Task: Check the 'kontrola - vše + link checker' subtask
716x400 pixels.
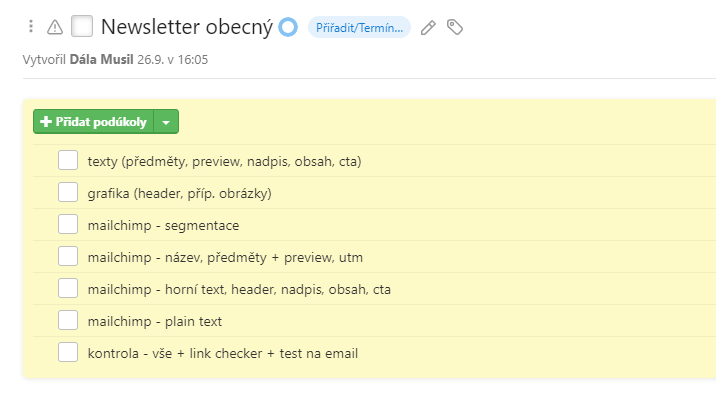Action: click(x=68, y=353)
